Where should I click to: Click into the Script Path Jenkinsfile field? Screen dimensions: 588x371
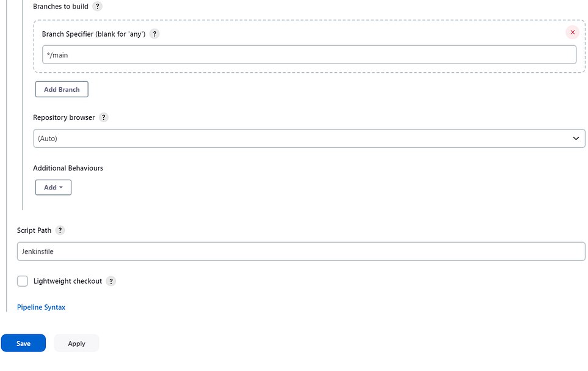[301, 252]
